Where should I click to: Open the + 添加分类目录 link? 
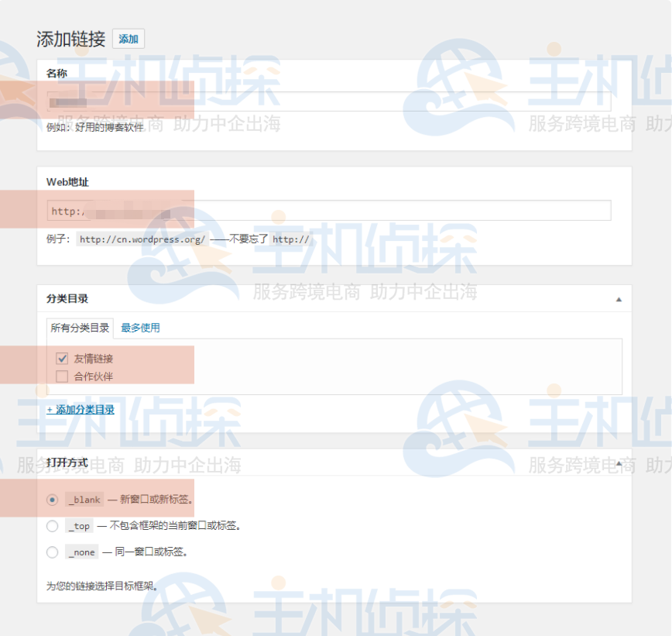pos(81,410)
